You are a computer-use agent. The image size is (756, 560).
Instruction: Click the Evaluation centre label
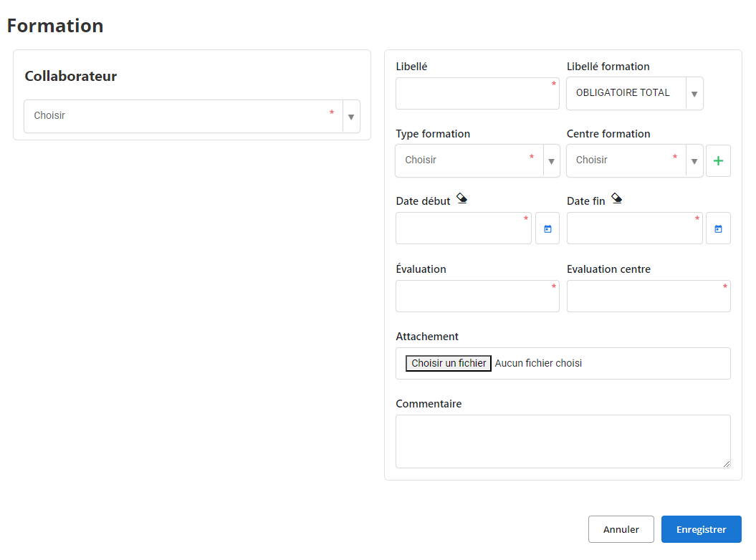click(x=608, y=269)
